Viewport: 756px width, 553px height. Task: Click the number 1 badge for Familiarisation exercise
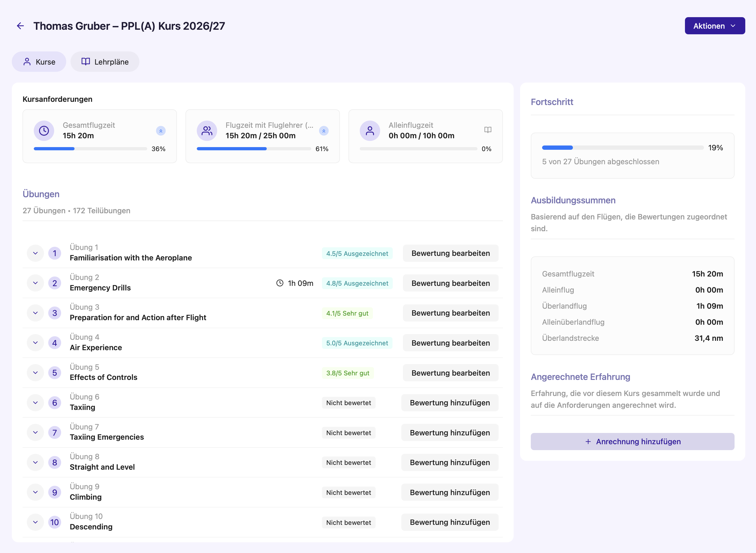tap(55, 253)
